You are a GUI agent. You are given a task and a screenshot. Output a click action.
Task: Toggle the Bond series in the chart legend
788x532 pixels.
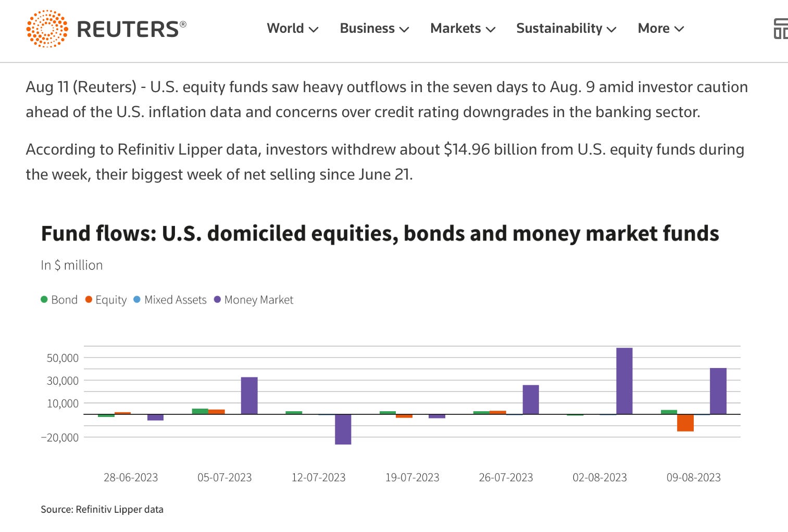(x=59, y=300)
